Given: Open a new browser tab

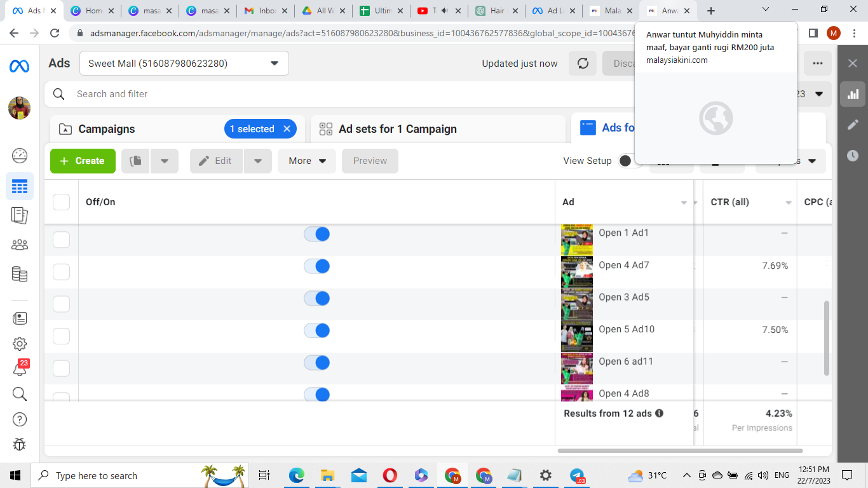Looking at the screenshot, I should click(711, 11).
